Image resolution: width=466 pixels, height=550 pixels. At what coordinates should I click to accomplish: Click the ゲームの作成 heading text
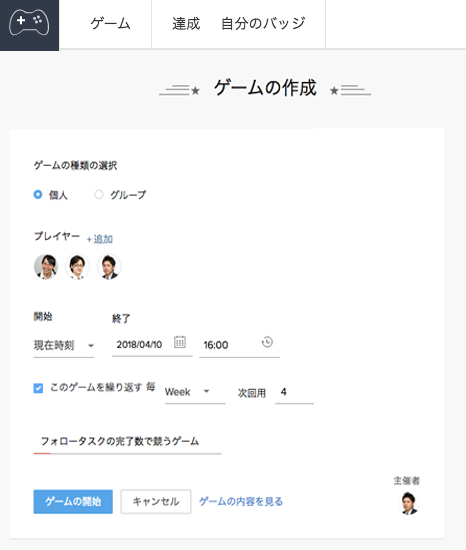pyautogui.click(x=265, y=88)
